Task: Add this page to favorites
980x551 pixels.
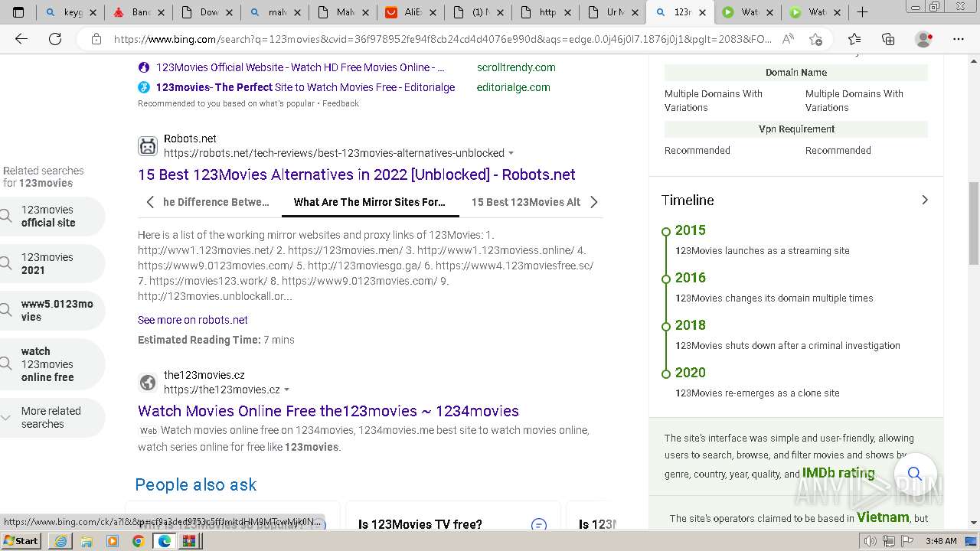Action: point(815,39)
